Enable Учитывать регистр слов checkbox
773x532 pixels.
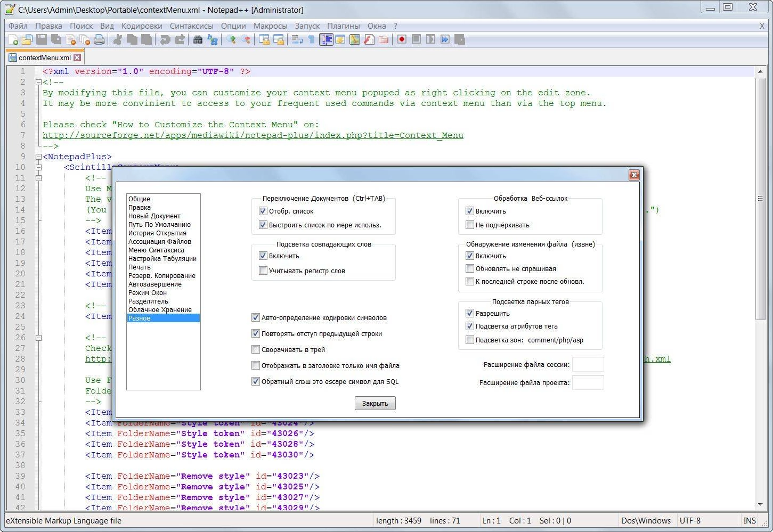263,271
